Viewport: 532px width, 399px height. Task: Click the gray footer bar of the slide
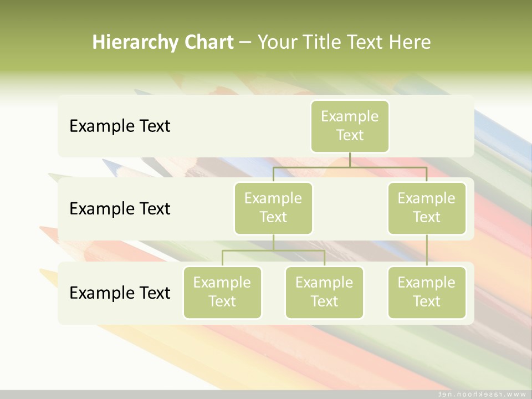coord(222,394)
